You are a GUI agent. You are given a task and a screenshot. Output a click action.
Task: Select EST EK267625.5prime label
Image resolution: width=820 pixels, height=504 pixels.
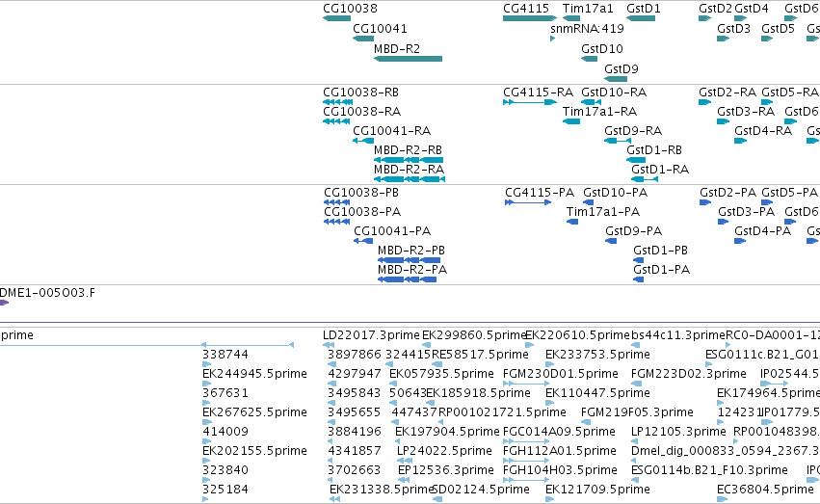(x=254, y=412)
